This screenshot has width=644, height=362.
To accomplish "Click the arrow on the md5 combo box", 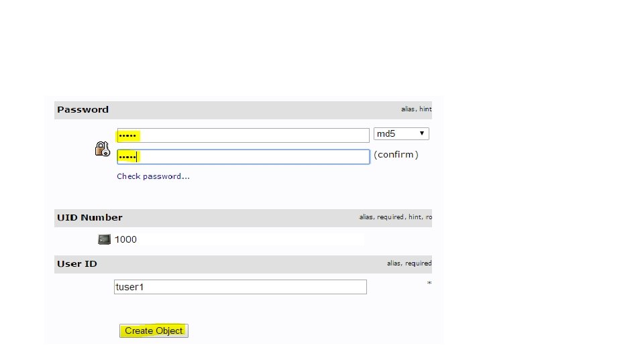I will [x=422, y=133].
